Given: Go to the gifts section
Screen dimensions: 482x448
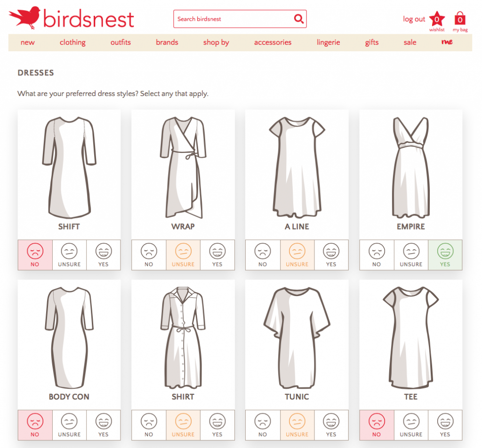Looking at the screenshot, I should 372,42.
